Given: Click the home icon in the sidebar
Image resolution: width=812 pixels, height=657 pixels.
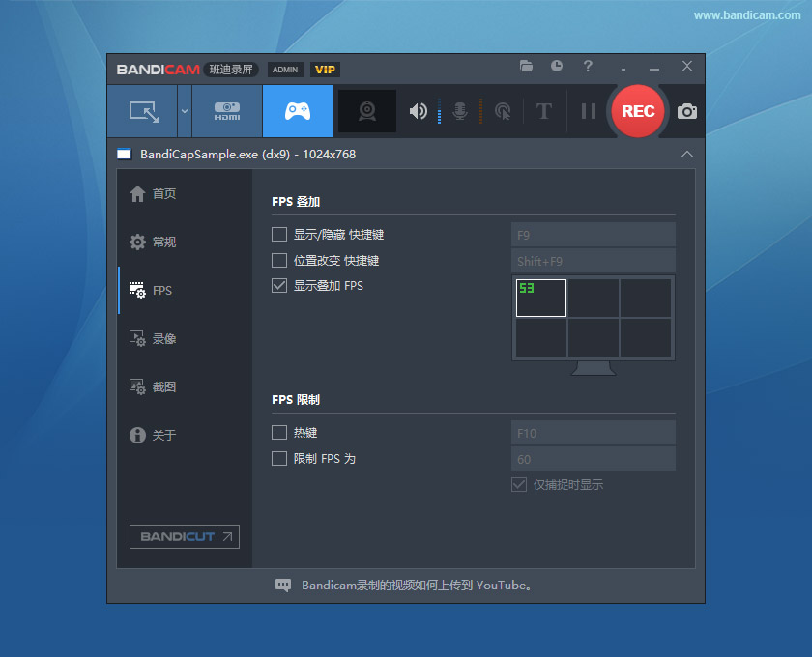Looking at the screenshot, I should click(137, 193).
